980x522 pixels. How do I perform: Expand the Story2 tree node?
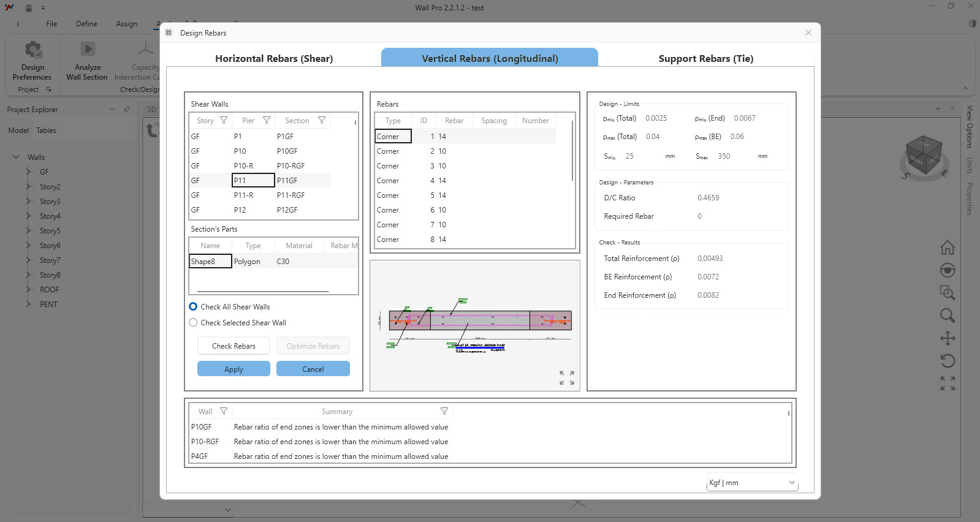28,187
